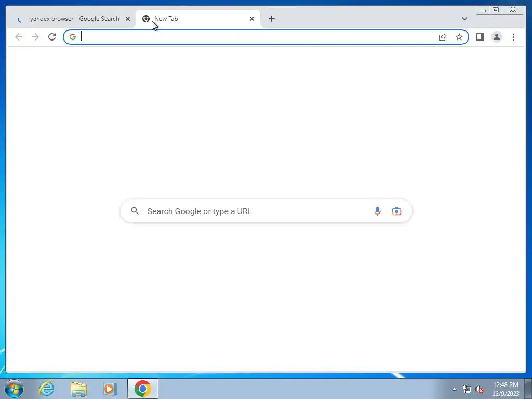Show hidden system tray icons
532x399 pixels.
coord(454,389)
